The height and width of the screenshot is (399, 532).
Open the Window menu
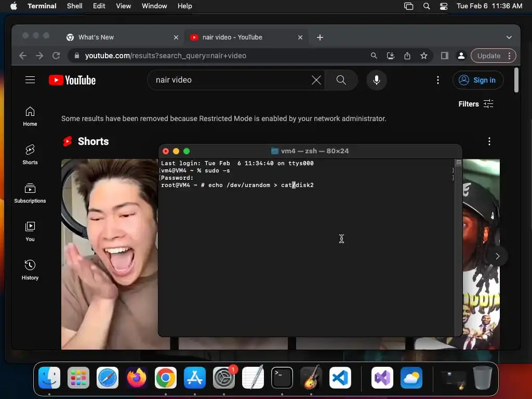coord(154,6)
